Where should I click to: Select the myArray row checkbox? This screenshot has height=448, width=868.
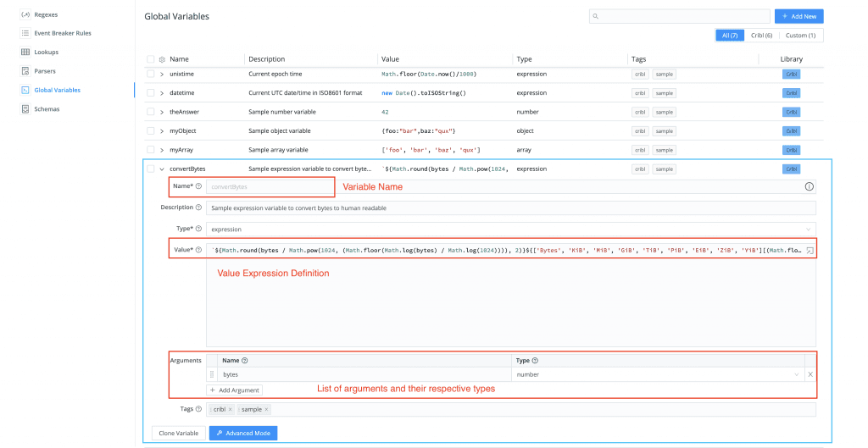151,150
